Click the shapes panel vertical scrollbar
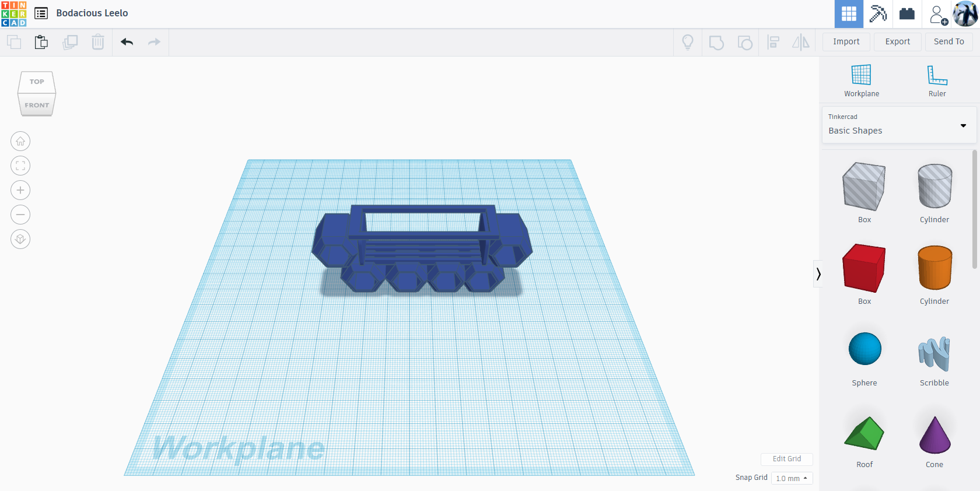Screen dimensions: 980x491 [x=974, y=210]
